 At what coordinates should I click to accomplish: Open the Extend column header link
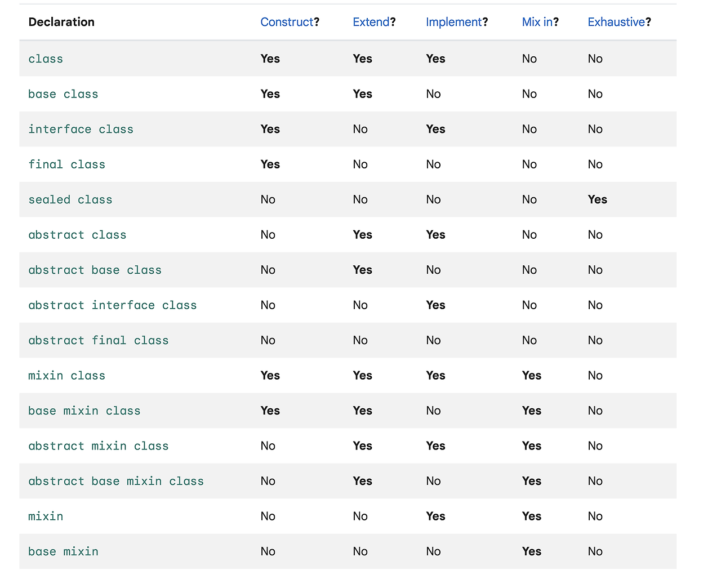tap(371, 22)
